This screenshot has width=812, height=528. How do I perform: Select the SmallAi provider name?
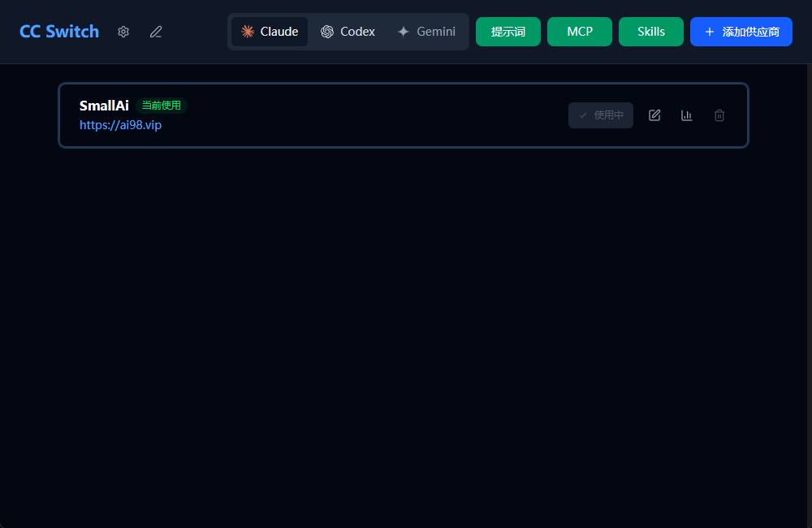pyautogui.click(x=104, y=106)
